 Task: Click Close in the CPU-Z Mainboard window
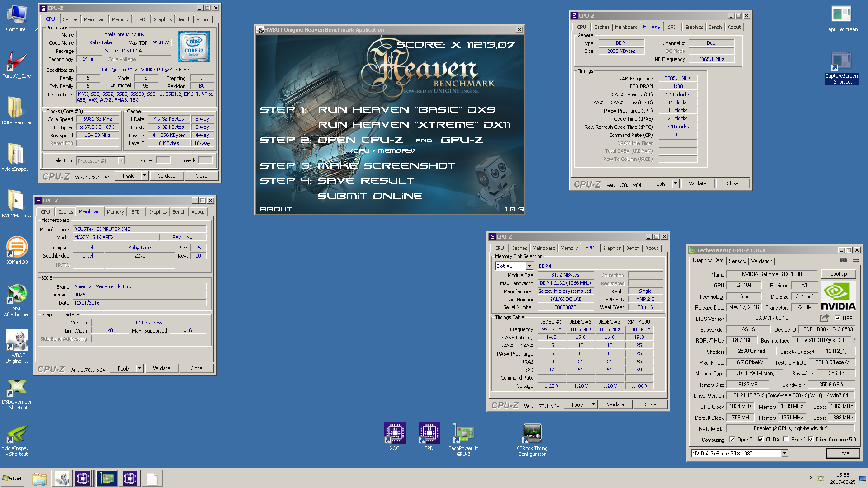196,368
